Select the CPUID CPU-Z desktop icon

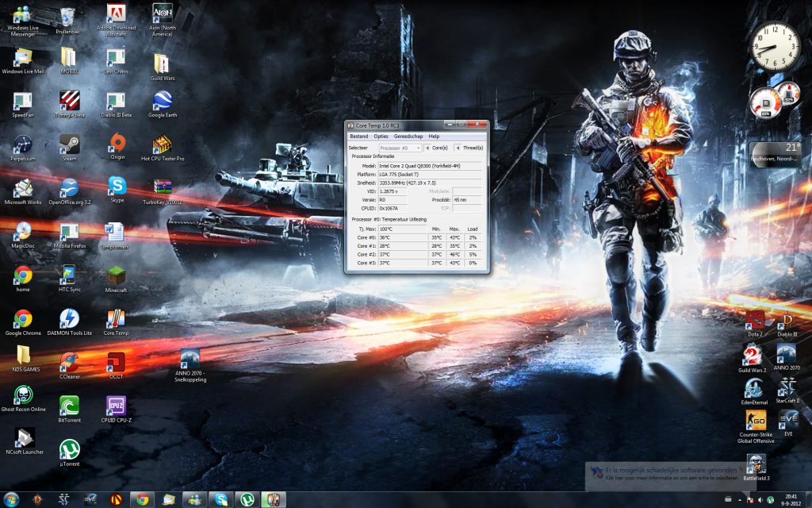click(116, 410)
